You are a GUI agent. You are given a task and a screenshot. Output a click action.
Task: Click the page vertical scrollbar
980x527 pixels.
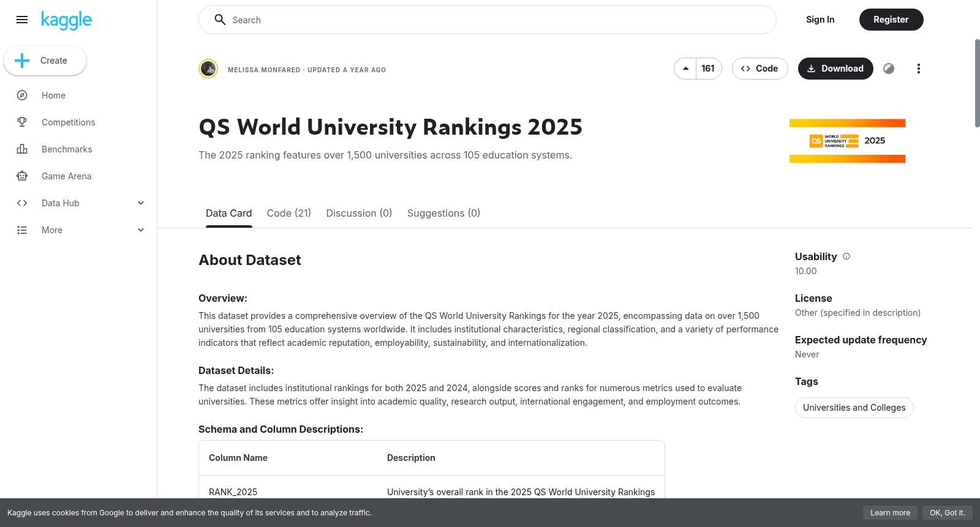977,83
